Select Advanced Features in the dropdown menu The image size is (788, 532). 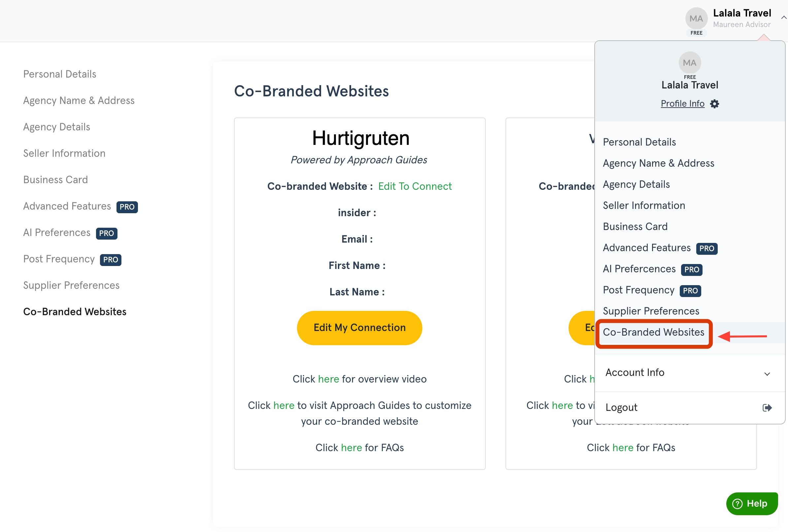[646, 248]
